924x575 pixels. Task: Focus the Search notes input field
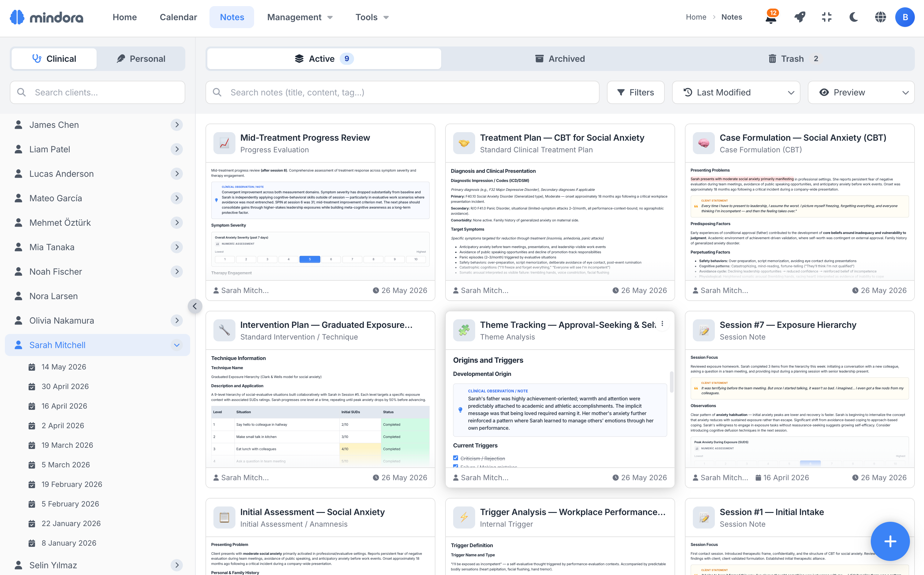(x=402, y=92)
